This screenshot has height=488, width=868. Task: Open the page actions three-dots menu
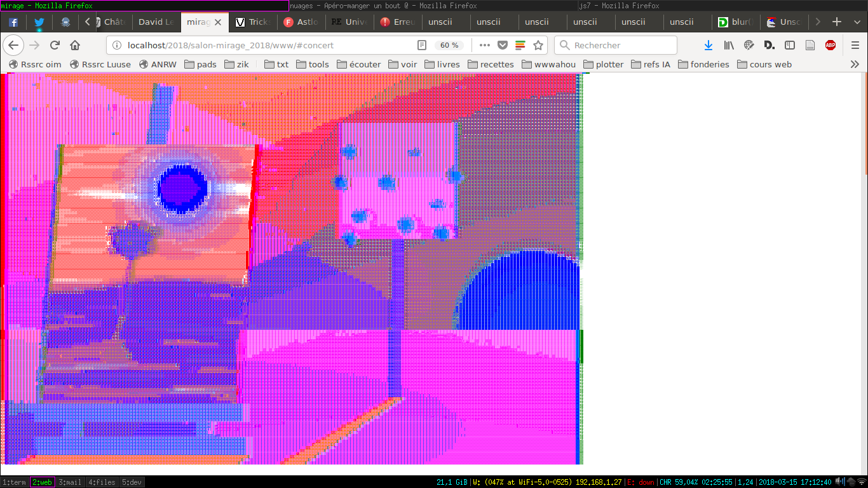pyautogui.click(x=484, y=45)
